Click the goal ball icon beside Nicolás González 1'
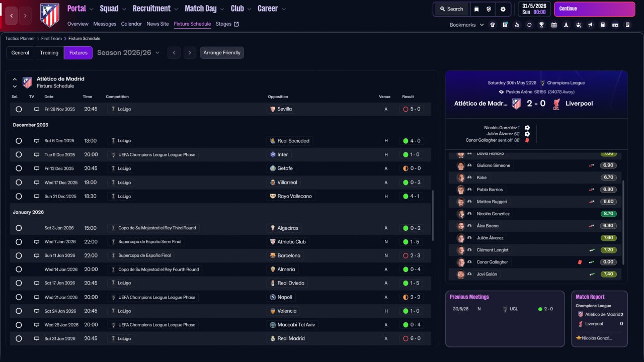This screenshot has height=362, width=644. click(x=527, y=128)
